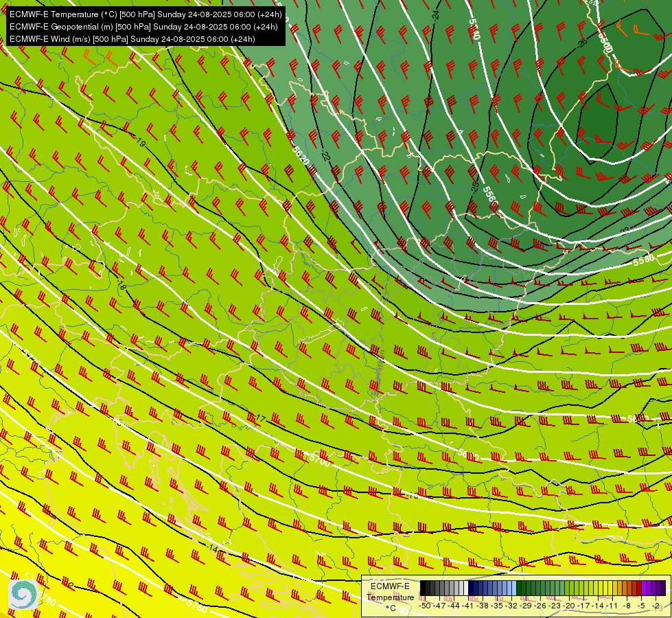
Task: Click the 5560 geopotential contour label
Action: 491,197
